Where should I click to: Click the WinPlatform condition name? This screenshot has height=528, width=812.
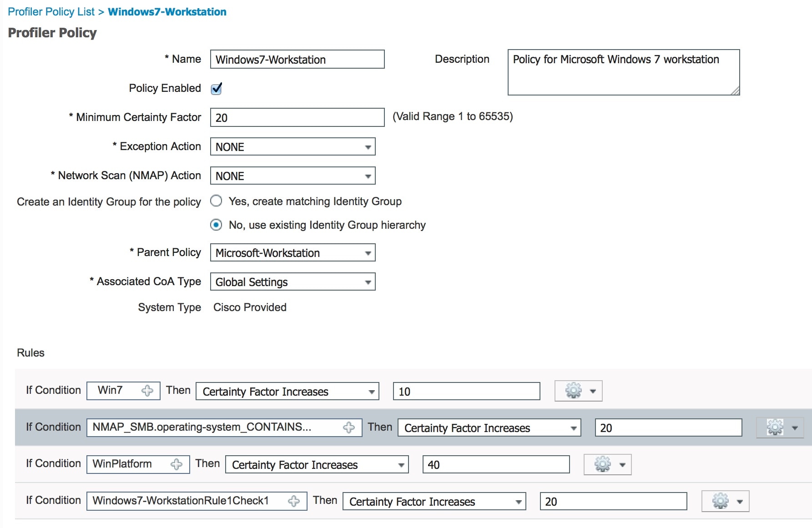[x=122, y=464]
